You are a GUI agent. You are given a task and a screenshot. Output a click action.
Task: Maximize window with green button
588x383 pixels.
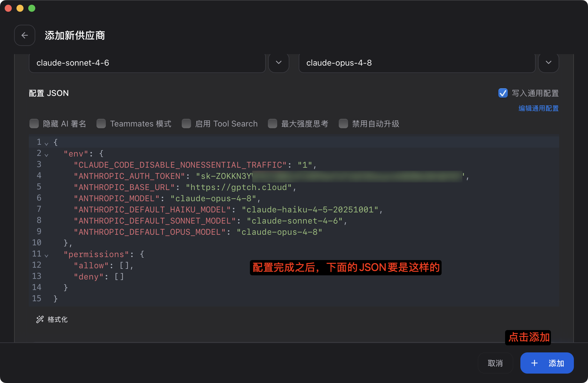(32, 8)
